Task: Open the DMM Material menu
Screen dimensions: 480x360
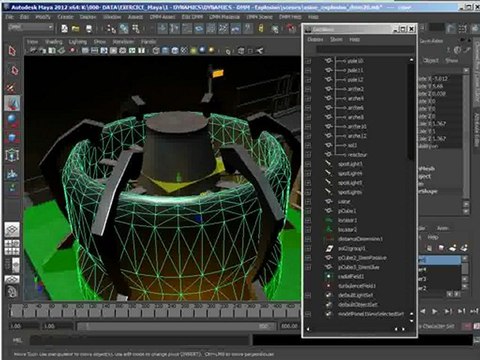Action: [x=224, y=17]
